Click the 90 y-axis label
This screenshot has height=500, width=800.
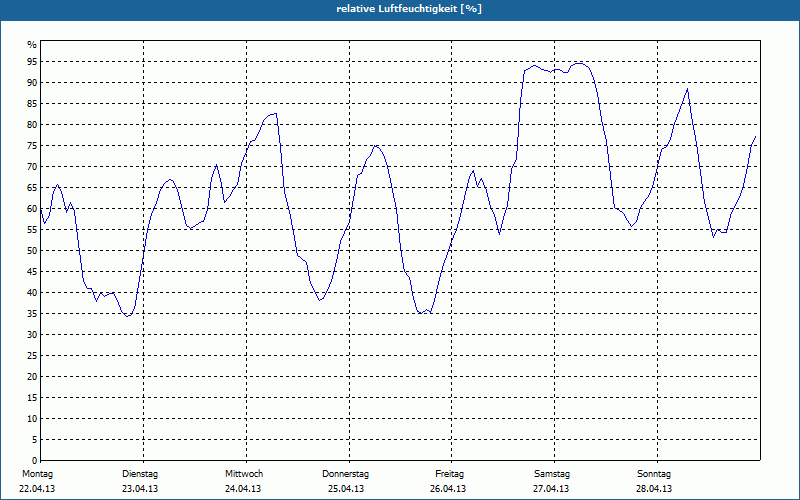[32, 83]
